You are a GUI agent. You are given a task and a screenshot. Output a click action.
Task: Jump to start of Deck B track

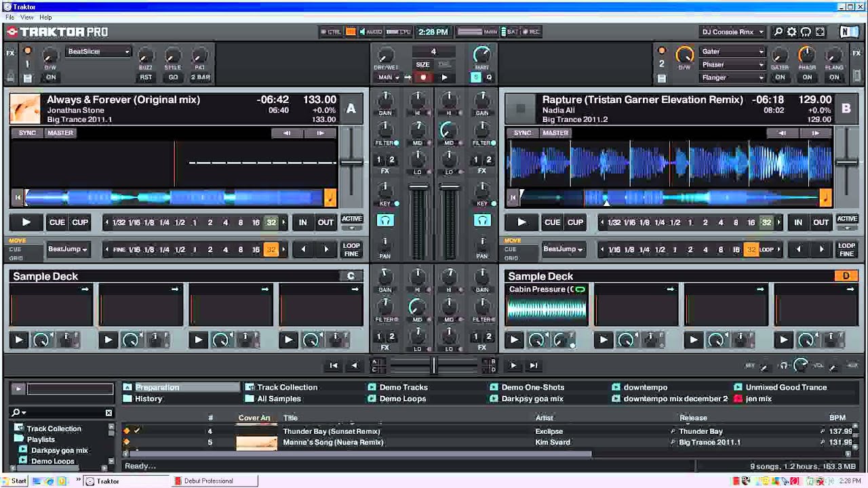click(513, 198)
